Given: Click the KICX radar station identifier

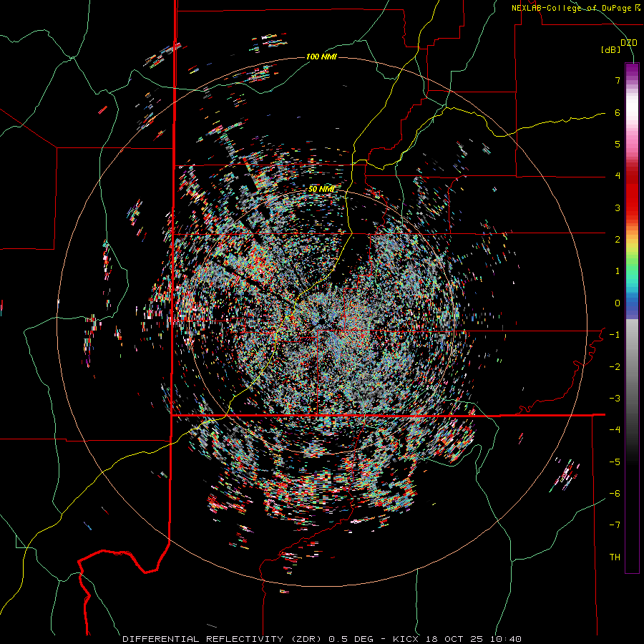Looking at the screenshot, I should [406, 639].
